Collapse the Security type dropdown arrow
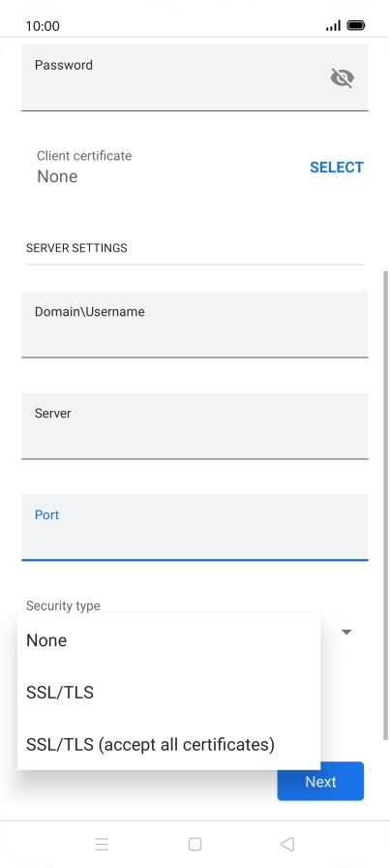The image size is (390, 868). [x=346, y=632]
